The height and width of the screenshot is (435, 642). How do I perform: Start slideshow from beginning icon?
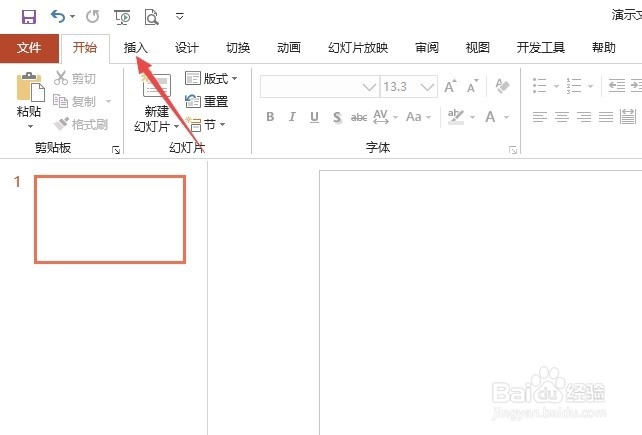coord(122,17)
